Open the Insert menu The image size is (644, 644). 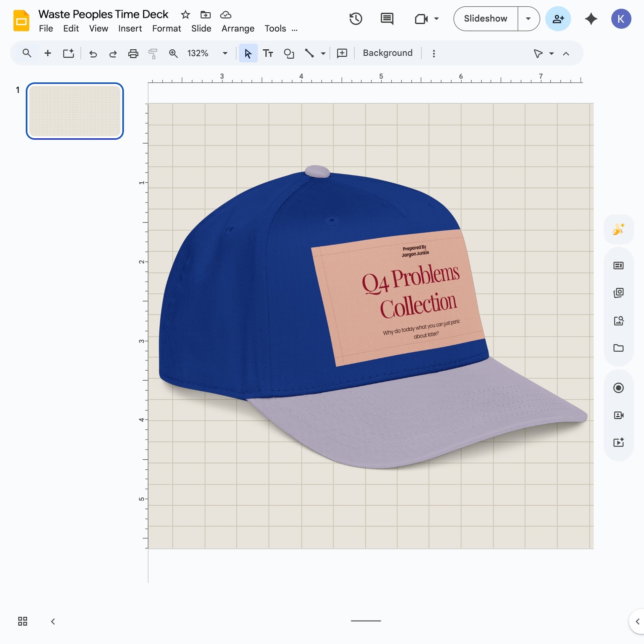tap(130, 29)
